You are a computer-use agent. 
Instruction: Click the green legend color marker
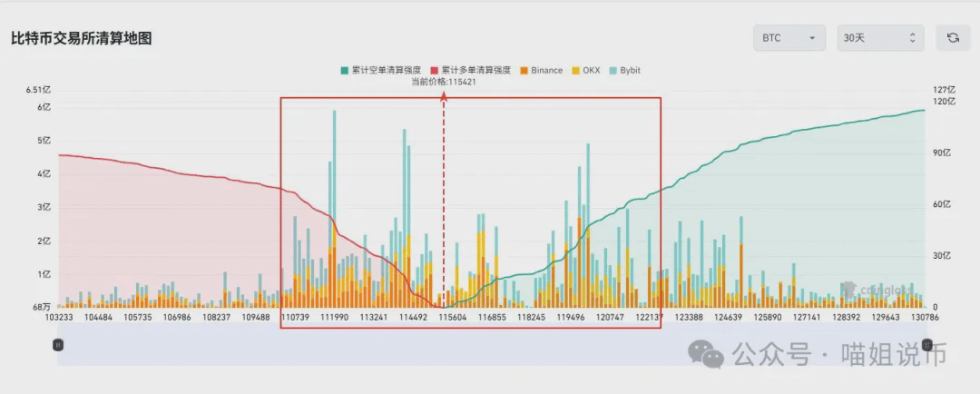345,71
